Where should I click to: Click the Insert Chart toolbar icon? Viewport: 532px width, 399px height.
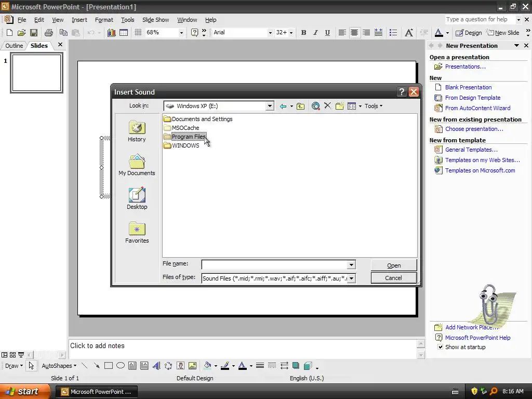111,33
